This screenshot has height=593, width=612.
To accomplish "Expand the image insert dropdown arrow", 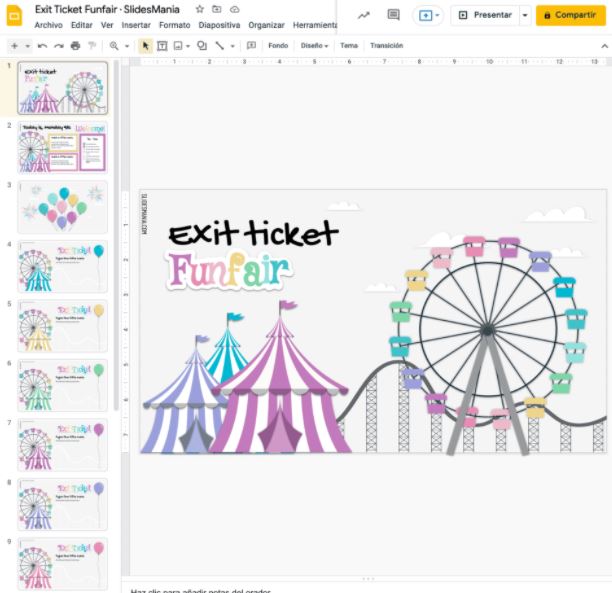I will pos(188,46).
